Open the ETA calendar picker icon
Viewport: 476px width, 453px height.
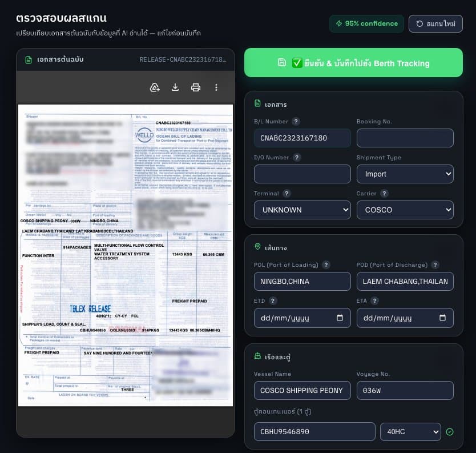(442, 318)
